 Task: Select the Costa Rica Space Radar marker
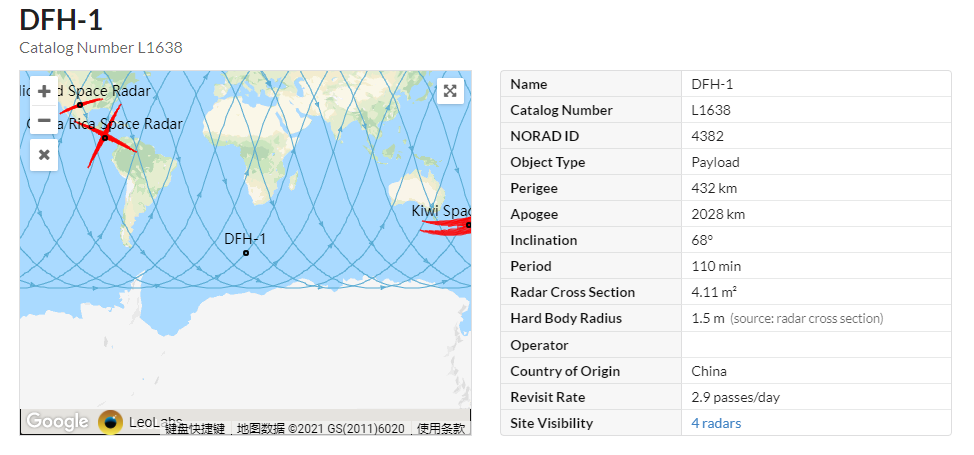click(105, 138)
